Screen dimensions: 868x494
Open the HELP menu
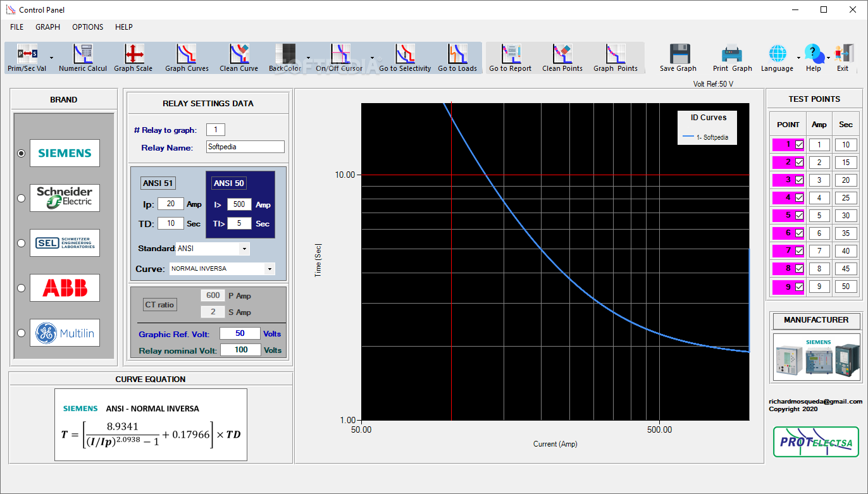click(x=124, y=27)
